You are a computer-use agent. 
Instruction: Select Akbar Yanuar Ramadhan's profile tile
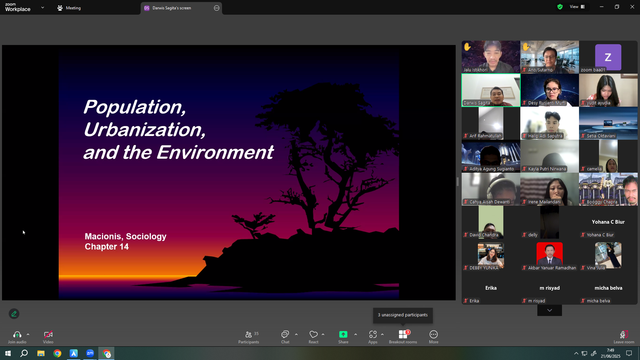[549, 256]
